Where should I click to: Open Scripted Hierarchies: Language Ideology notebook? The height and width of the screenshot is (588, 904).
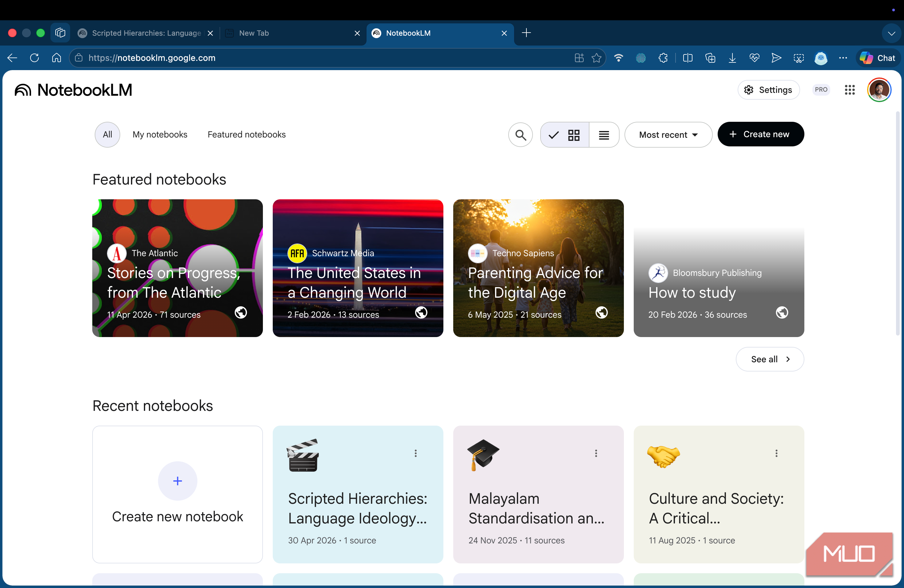tap(358, 495)
